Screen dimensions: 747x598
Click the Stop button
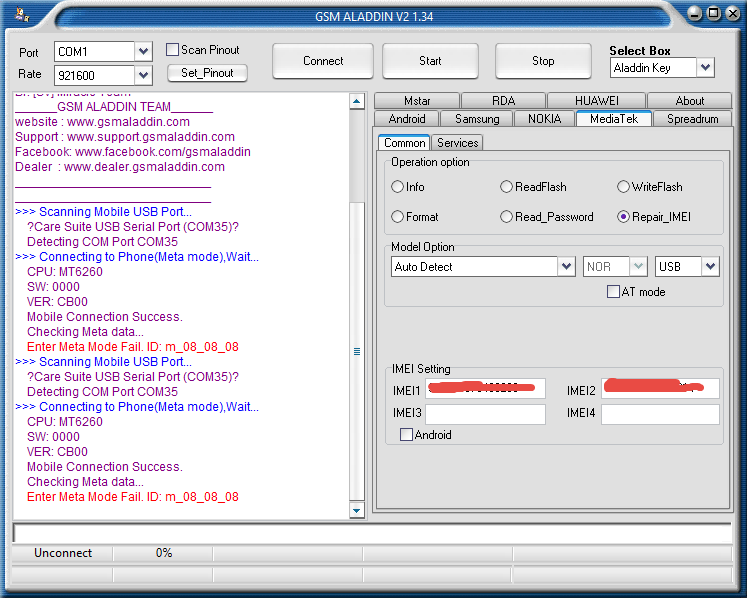coord(543,61)
